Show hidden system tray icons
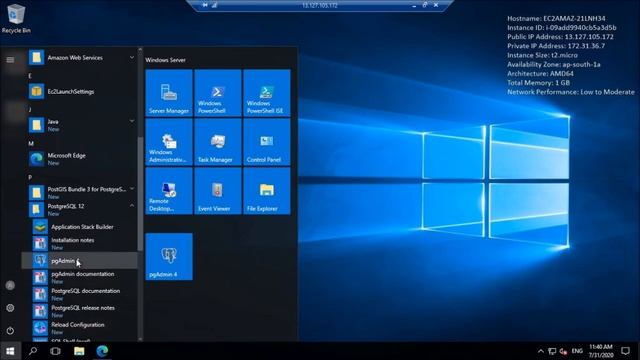 coord(541,351)
